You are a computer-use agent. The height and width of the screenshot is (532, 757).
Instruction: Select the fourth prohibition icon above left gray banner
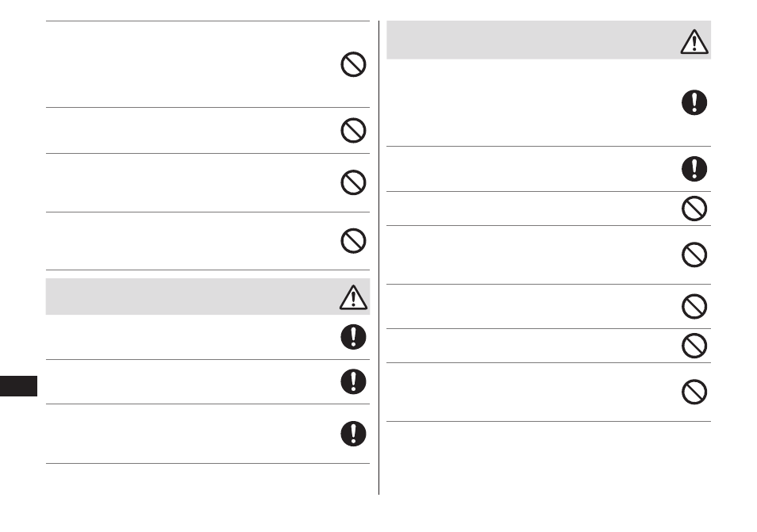(353, 241)
